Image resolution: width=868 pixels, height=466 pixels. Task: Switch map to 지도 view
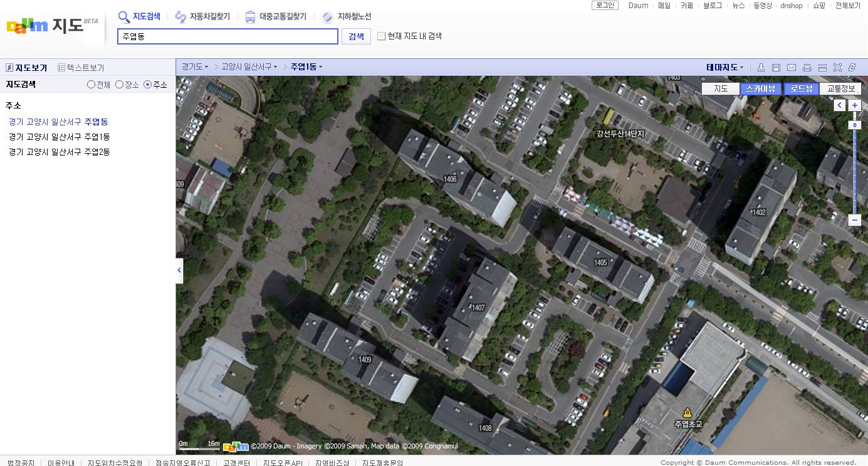721,89
